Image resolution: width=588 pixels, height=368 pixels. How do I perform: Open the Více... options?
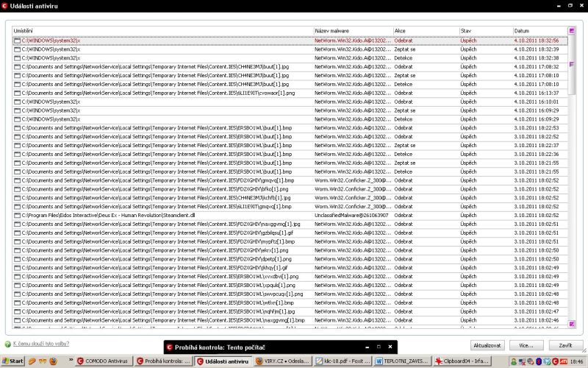526,345
